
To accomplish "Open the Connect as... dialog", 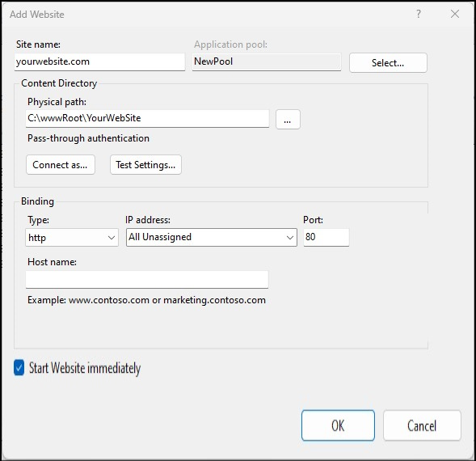I will tap(61, 165).
